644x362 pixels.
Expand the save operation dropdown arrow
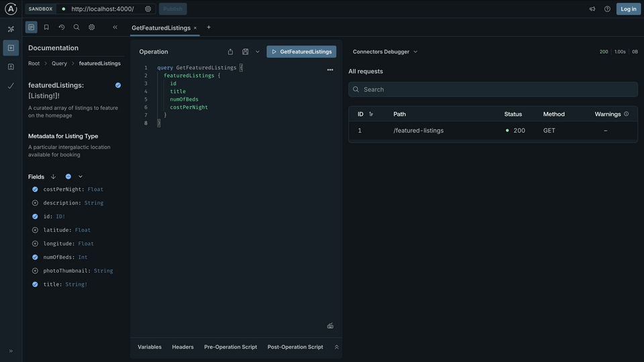coord(258,52)
